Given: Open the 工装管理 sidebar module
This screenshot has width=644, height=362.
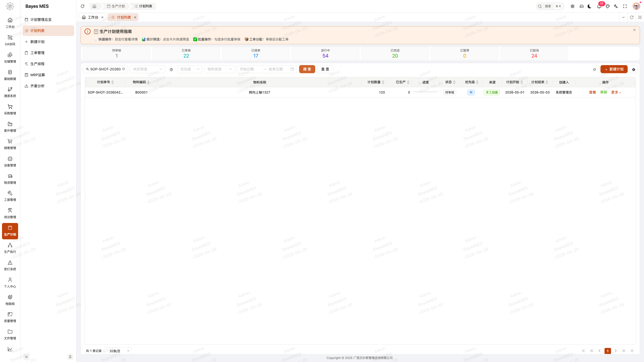Looking at the screenshot, I should [x=10, y=196].
